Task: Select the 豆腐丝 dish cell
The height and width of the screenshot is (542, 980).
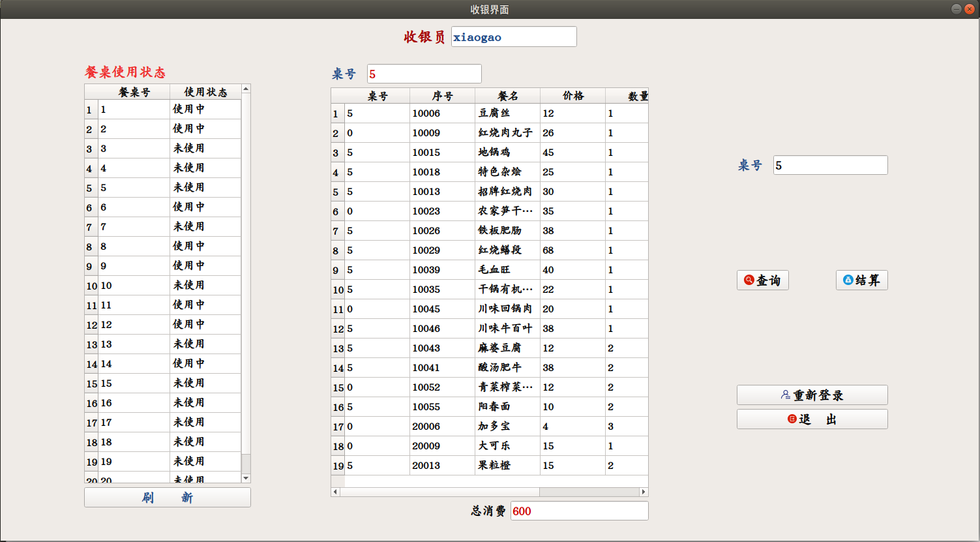Action: (508, 113)
